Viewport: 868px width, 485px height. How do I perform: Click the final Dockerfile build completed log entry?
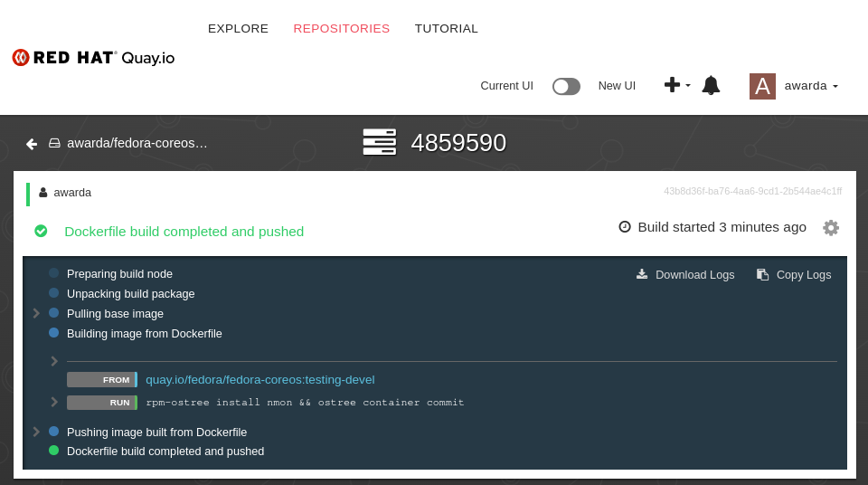[165, 452]
